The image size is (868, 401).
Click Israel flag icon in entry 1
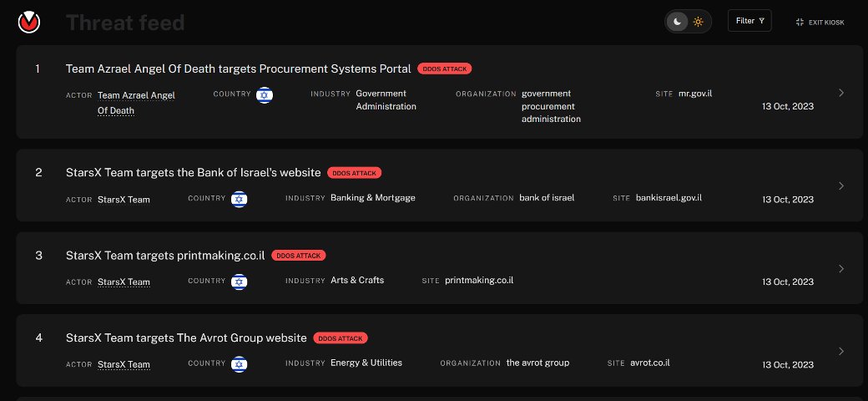[x=265, y=95]
